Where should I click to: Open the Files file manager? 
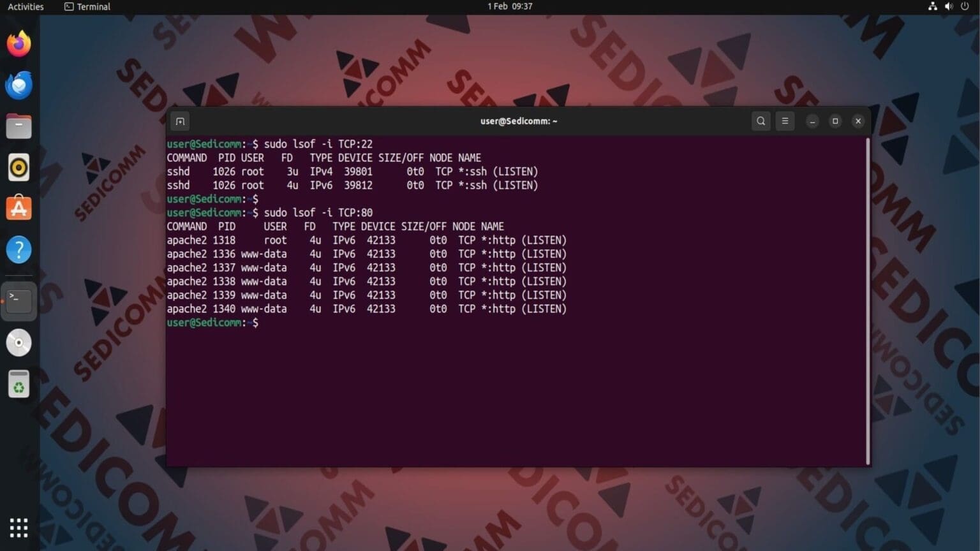[x=19, y=126]
